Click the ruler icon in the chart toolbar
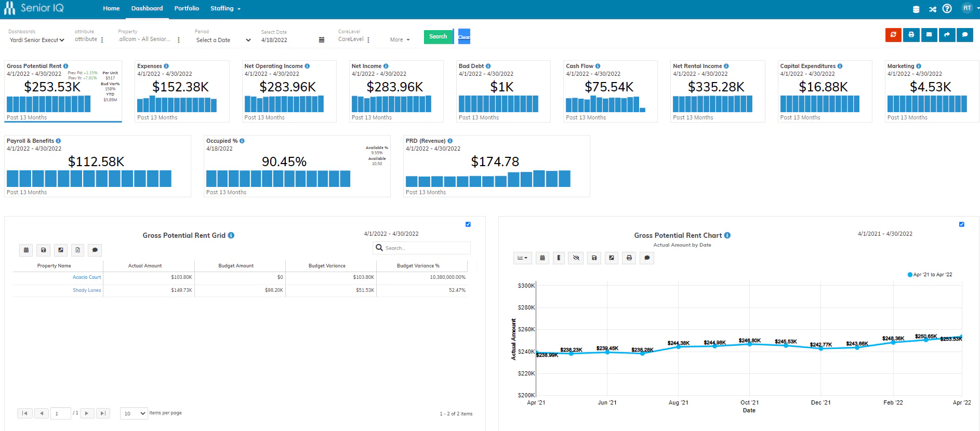The image size is (980, 431). [x=559, y=258]
